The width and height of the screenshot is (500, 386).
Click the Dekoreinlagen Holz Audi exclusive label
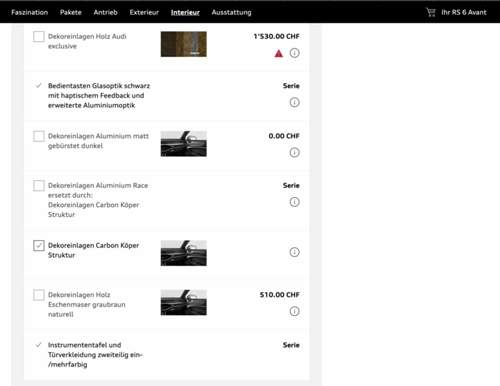tap(87, 41)
